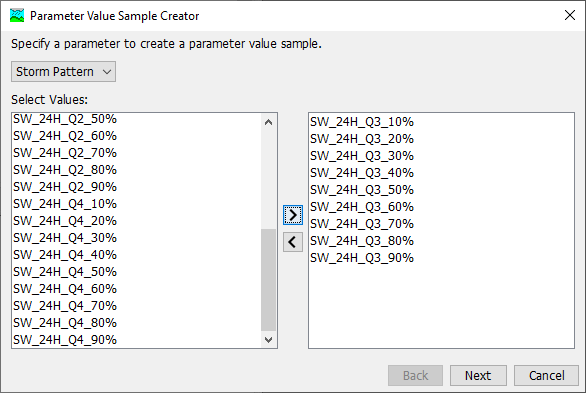This screenshot has width=586, height=393.
Task: Click empty scrollbar track above the thumb
Action: pyautogui.click(x=268, y=179)
